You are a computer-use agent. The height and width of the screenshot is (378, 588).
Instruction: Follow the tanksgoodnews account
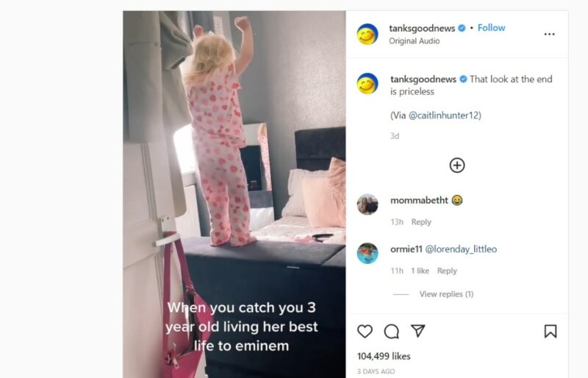pos(491,28)
